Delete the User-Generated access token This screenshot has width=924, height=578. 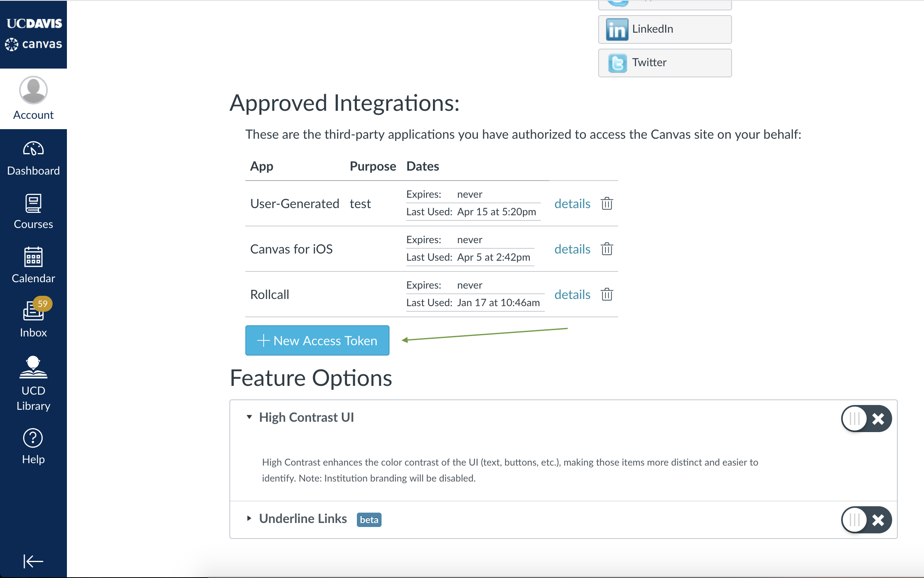click(x=607, y=204)
